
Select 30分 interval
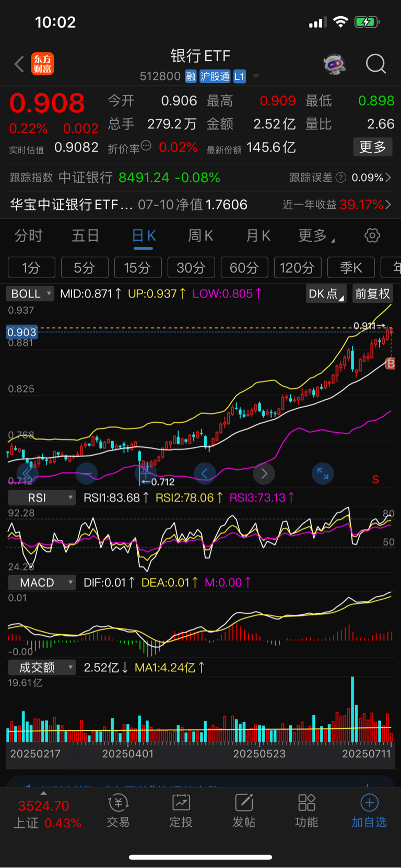click(191, 268)
